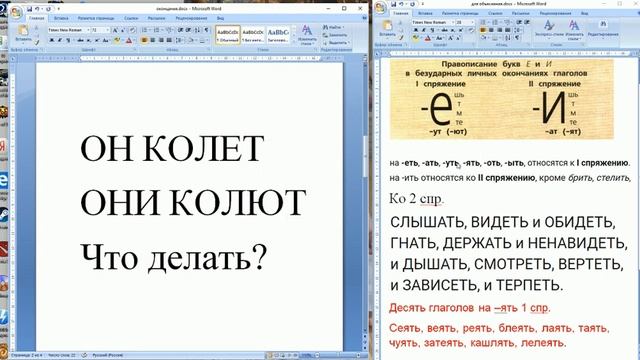Toggle Italic in left Word window
This screenshot has height=360, width=640.
60,40
